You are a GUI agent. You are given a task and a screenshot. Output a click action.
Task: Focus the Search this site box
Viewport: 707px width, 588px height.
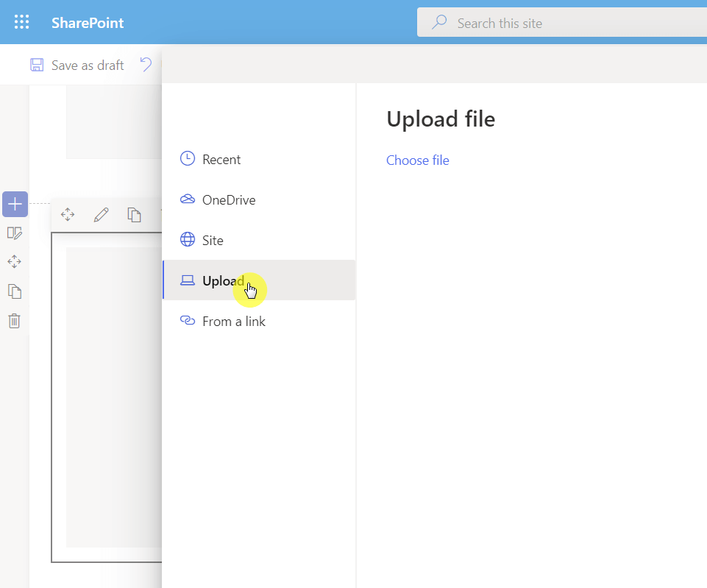click(x=562, y=23)
